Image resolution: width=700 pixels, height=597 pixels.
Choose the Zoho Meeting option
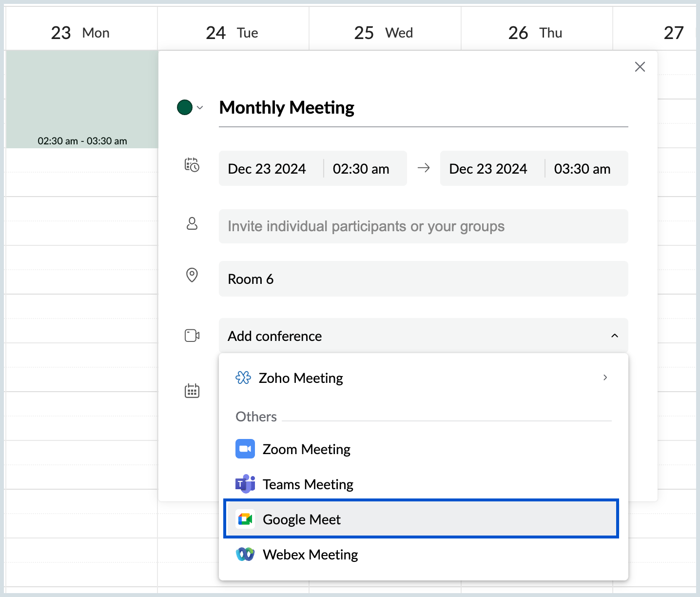tap(301, 378)
